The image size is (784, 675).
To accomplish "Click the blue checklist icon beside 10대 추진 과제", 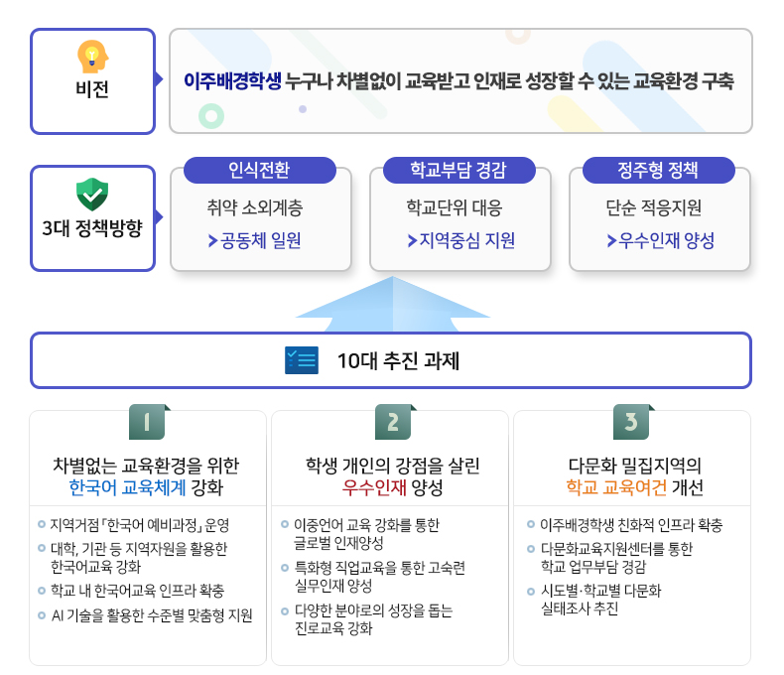I will point(302,360).
